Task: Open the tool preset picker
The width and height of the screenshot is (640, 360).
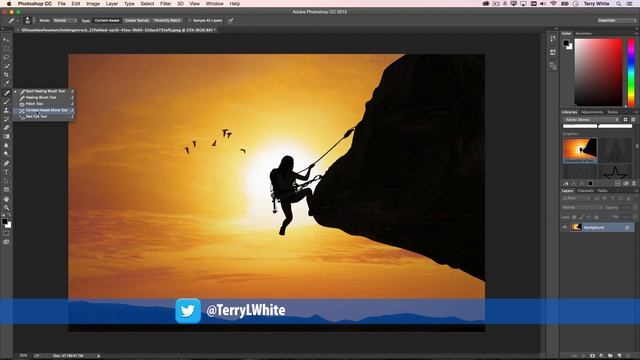Action: tap(12, 20)
